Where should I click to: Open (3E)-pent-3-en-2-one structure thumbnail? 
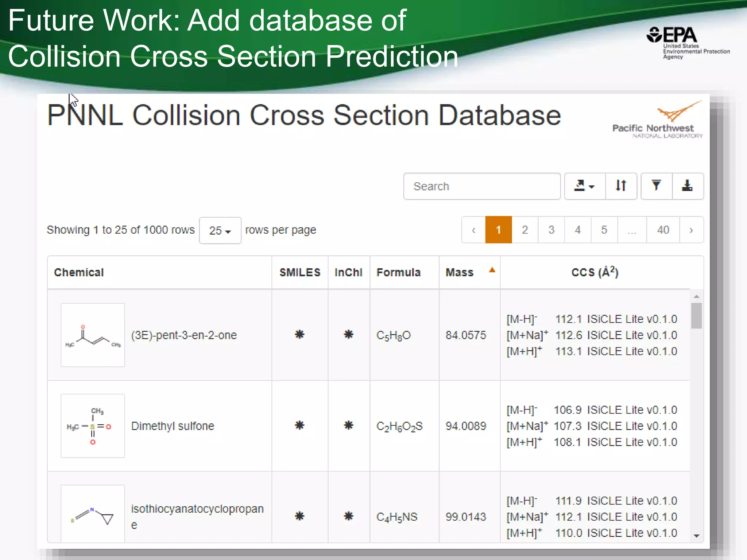click(x=93, y=335)
